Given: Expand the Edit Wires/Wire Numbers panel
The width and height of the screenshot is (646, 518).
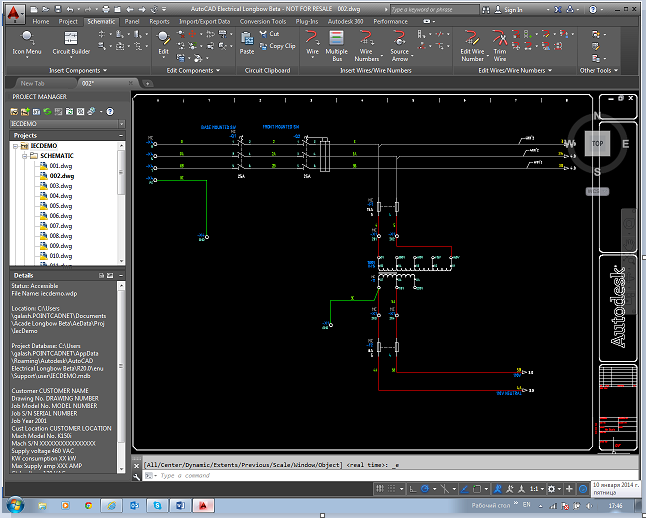Looking at the screenshot, I should [x=515, y=70].
